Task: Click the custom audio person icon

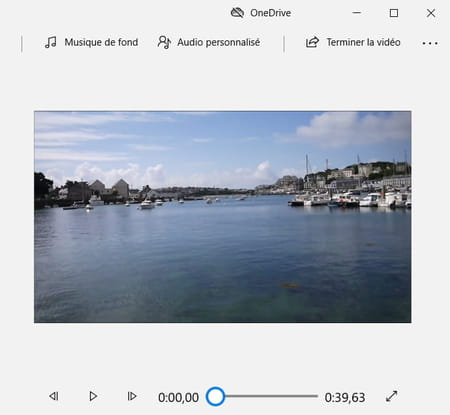Action: tap(164, 42)
